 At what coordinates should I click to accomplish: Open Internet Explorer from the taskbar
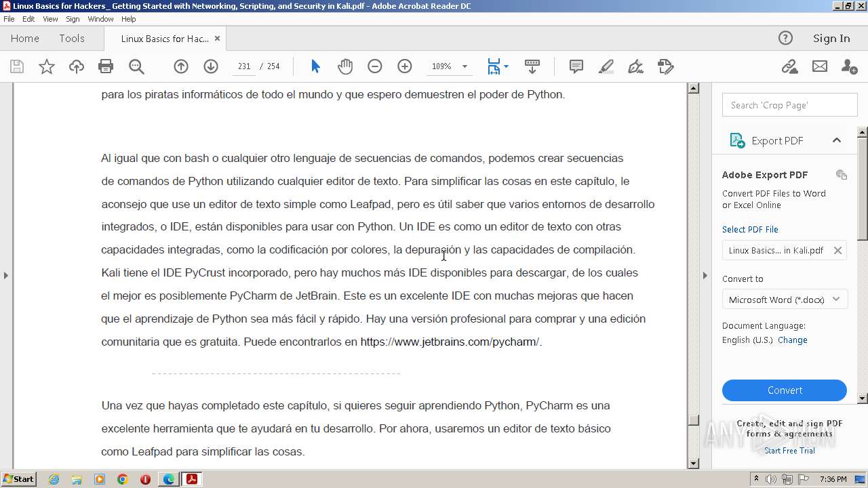[54, 479]
